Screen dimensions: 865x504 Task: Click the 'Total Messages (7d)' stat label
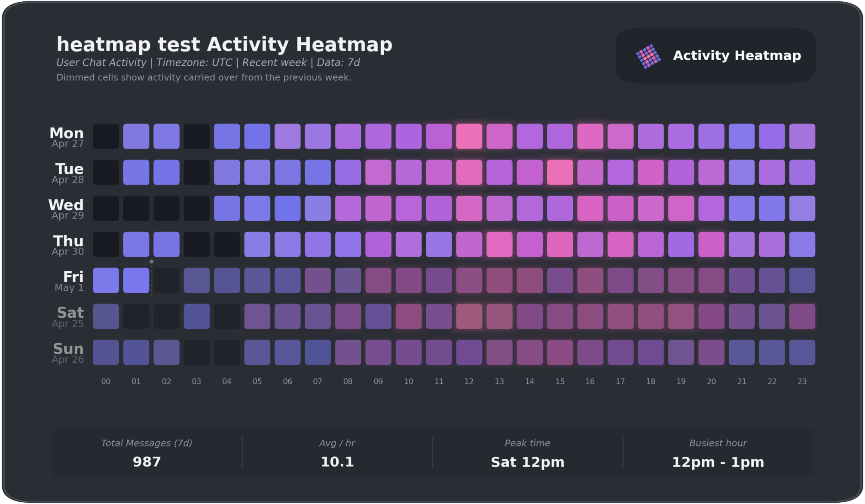coord(147,443)
